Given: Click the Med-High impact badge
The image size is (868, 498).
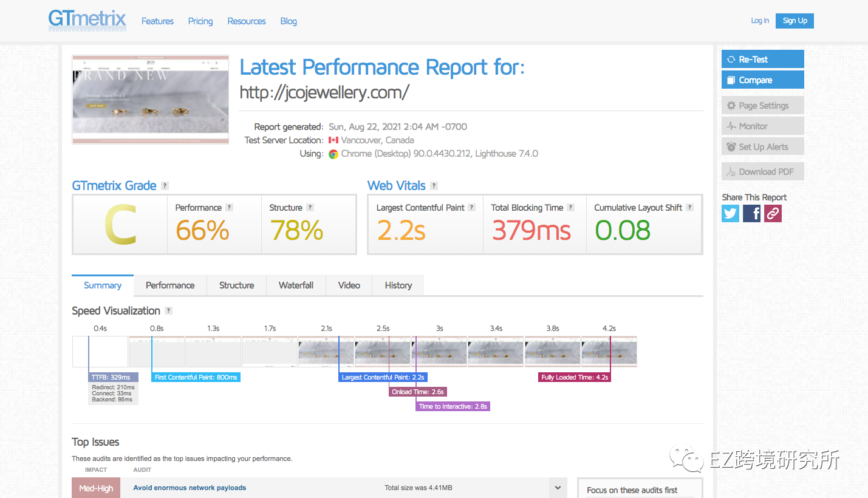Looking at the screenshot, I should click(96, 488).
